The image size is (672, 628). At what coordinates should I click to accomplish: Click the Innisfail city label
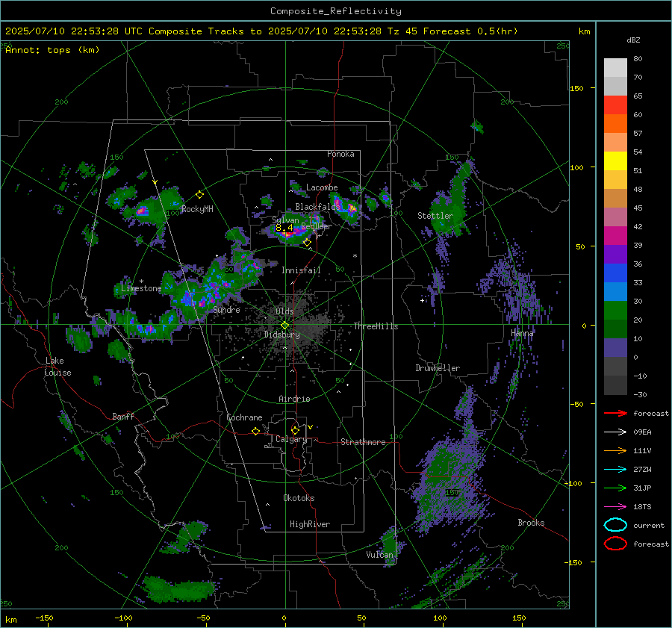[x=301, y=270]
